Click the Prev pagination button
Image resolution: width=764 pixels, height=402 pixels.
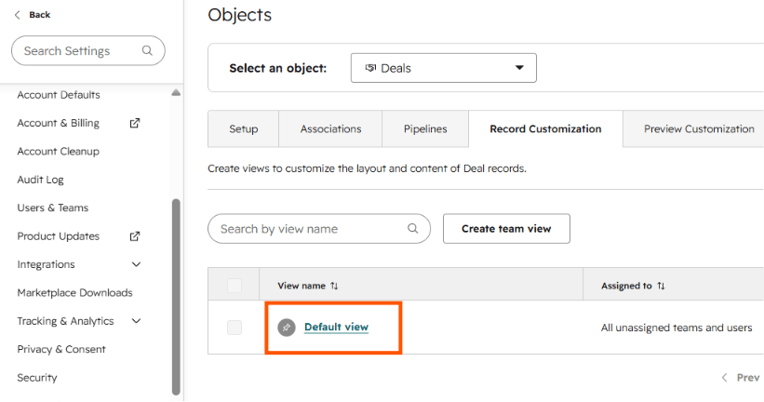point(741,378)
